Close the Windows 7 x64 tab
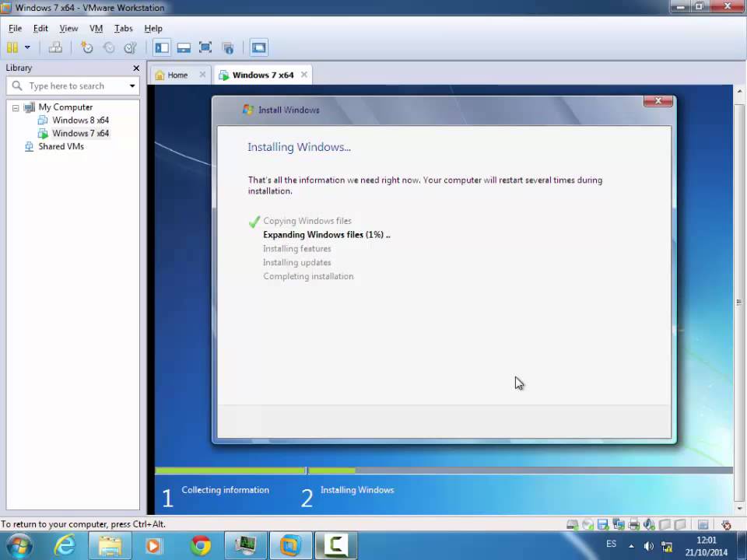Image resolution: width=747 pixels, height=560 pixels. [304, 75]
